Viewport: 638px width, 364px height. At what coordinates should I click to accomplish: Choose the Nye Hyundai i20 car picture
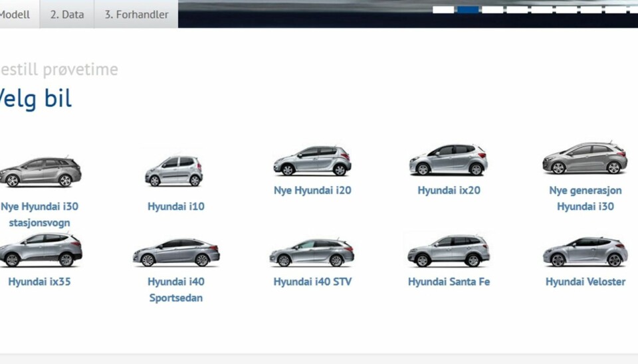(312, 161)
